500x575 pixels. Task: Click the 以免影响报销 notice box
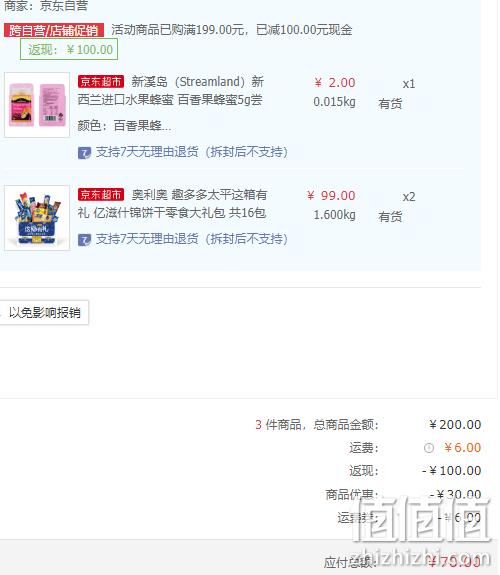44,312
